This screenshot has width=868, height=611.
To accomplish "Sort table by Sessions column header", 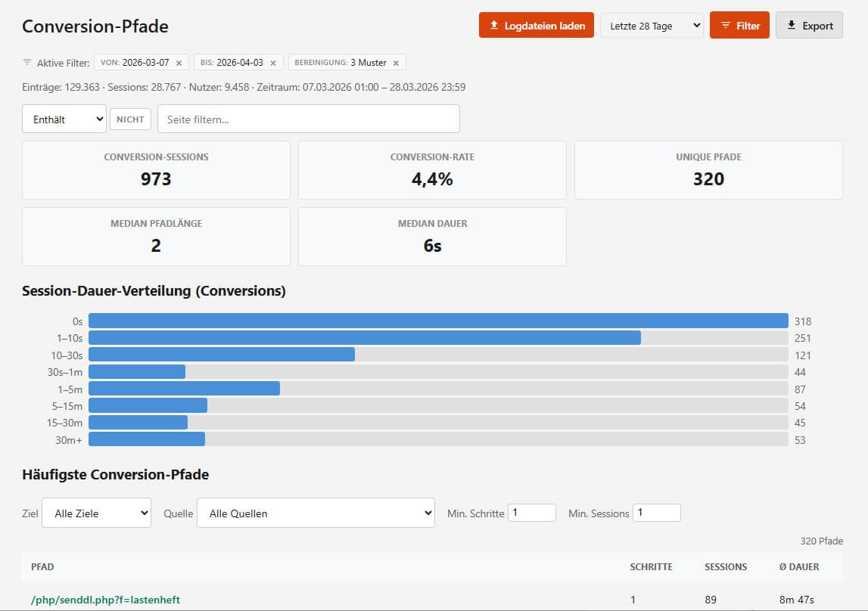I will tap(725, 566).
